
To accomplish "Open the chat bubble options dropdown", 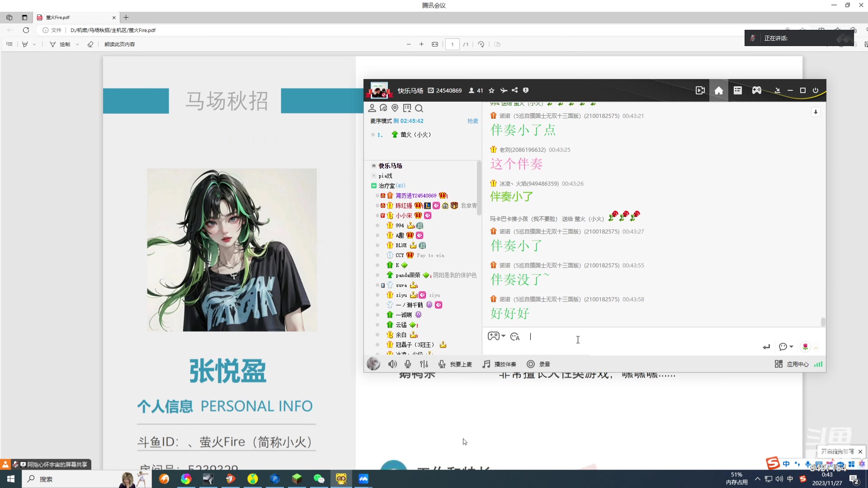I will click(x=791, y=347).
